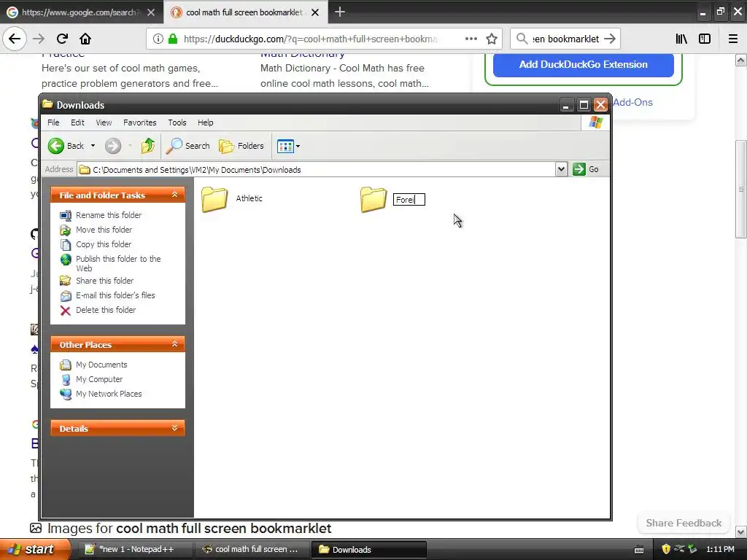Open the Tools menu
Image resolution: width=747 pixels, height=560 pixels.
coord(177,122)
